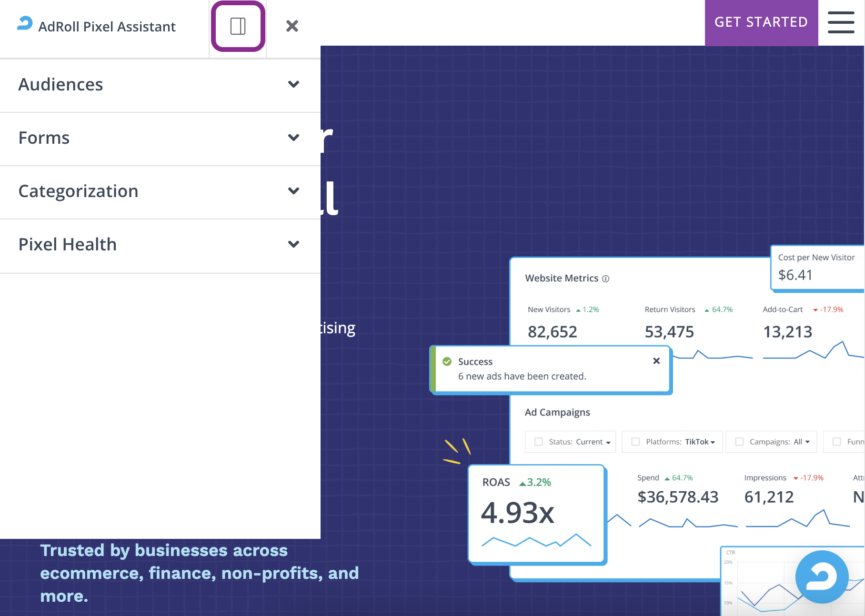Click the ROAS 4.93x value
Image resolution: width=865 pixels, height=616 pixels.
(x=518, y=513)
